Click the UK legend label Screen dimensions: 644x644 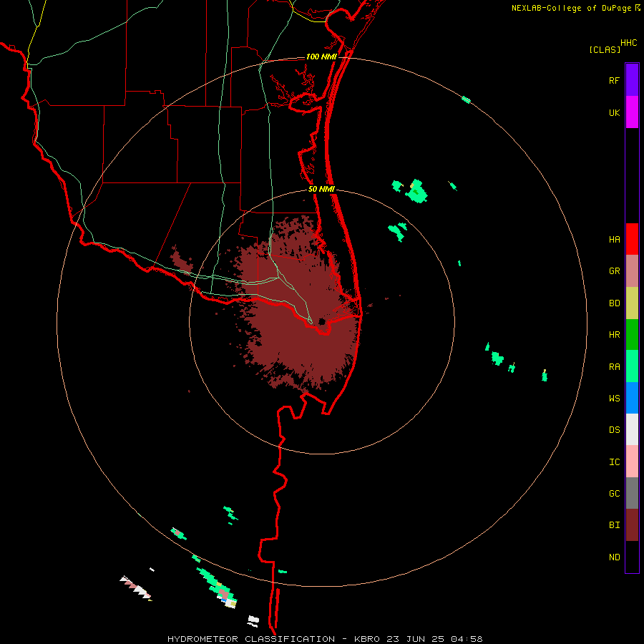pyautogui.click(x=614, y=112)
